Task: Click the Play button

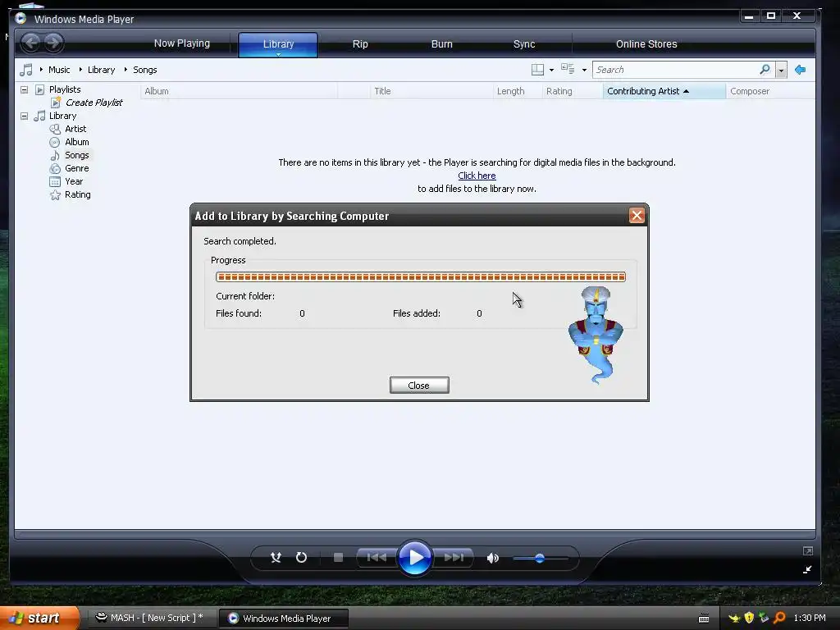Action: point(414,558)
